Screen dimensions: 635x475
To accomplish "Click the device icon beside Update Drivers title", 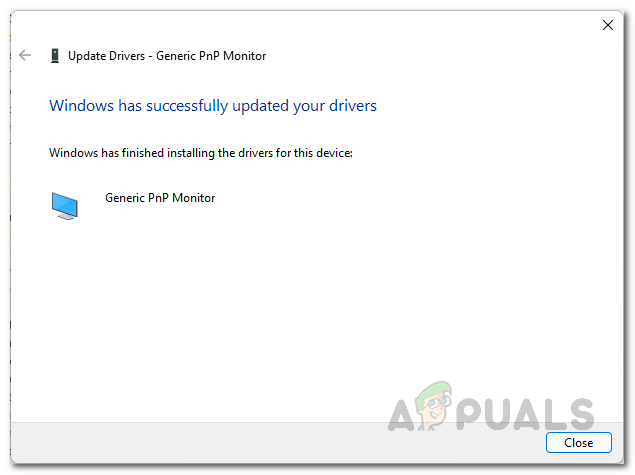I will pyautogui.click(x=55, y=55).
